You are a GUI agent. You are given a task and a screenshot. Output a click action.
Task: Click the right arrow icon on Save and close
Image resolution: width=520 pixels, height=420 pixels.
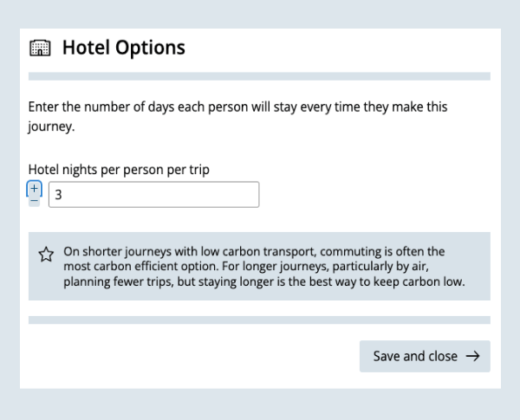click(x=472, y=356)
